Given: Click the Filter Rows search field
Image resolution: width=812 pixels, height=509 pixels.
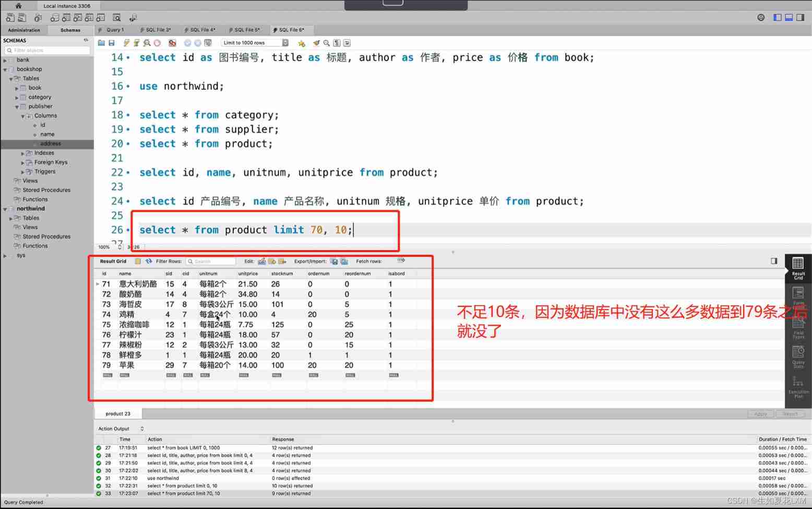Looking at the screenshot, I should [x=211, y=261].
